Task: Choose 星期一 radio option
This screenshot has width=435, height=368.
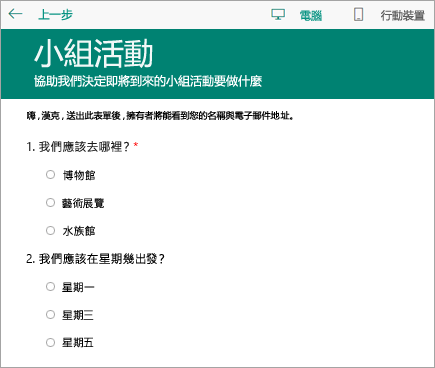Action: (50, 287)
